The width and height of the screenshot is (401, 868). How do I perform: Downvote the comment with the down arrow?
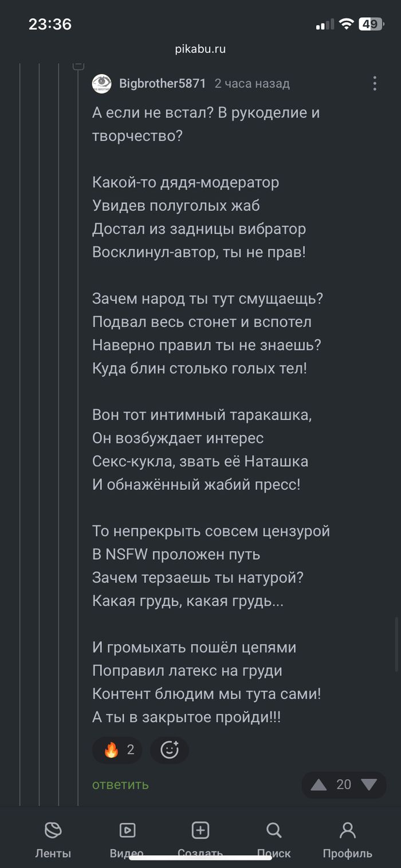pyautogui.click(x=369, y=785)
